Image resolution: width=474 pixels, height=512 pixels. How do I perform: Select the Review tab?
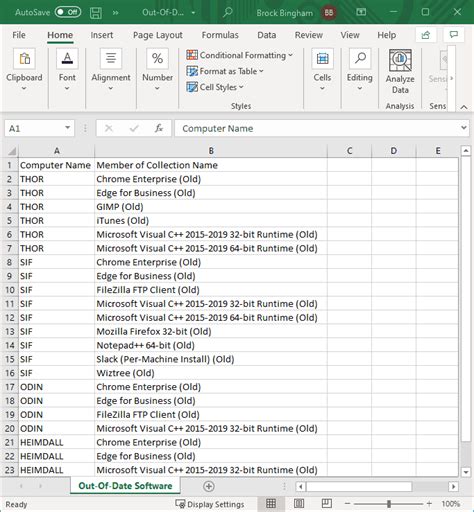[x=309, y=35]
